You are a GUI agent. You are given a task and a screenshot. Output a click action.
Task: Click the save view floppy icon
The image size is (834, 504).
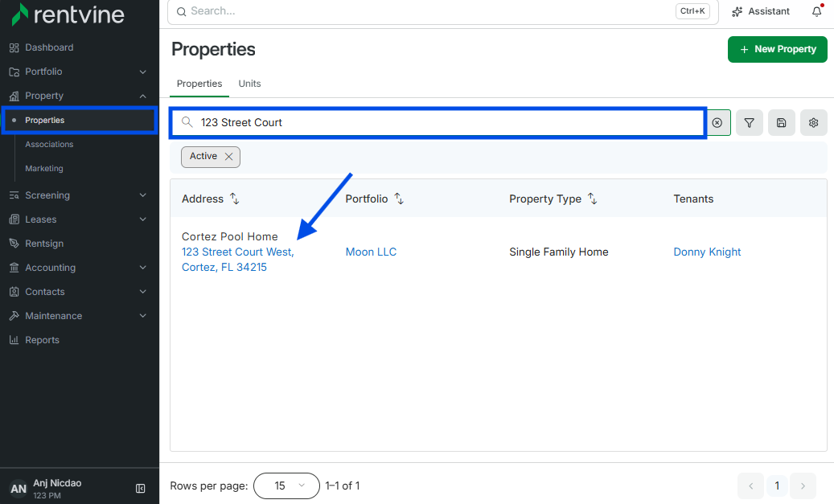pos(781,123)
